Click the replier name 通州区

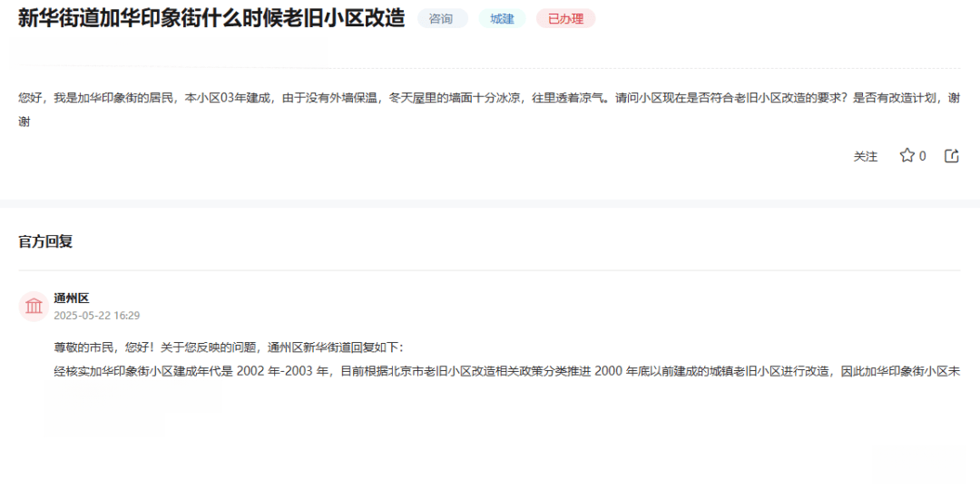(72, 298)
